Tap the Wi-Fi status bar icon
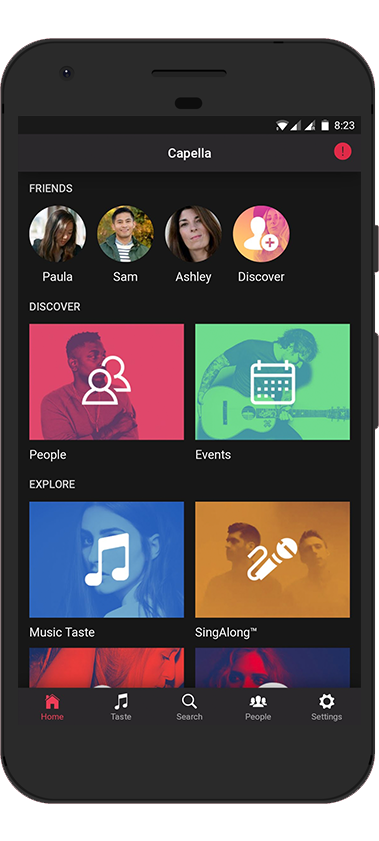Image resolution: width=379 pixels, height=841 pixels. pyautogui.click(x=282, y=126)
